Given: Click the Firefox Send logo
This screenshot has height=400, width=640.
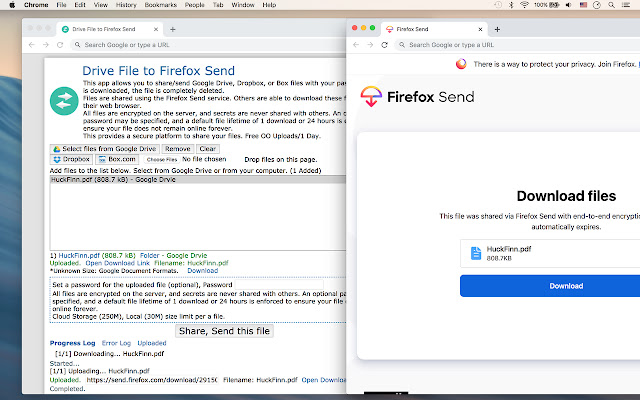Looking at the screenshot, I should coord(417,97).
